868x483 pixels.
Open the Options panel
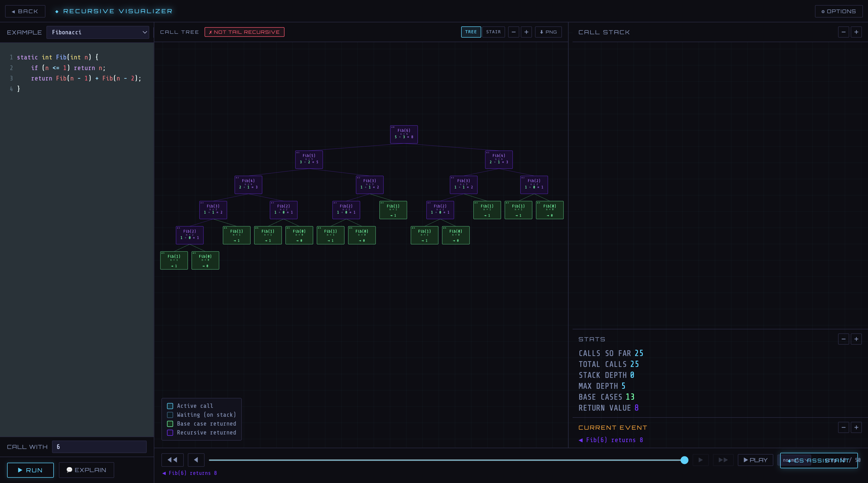pyautogui.click(x=838, y=11)
